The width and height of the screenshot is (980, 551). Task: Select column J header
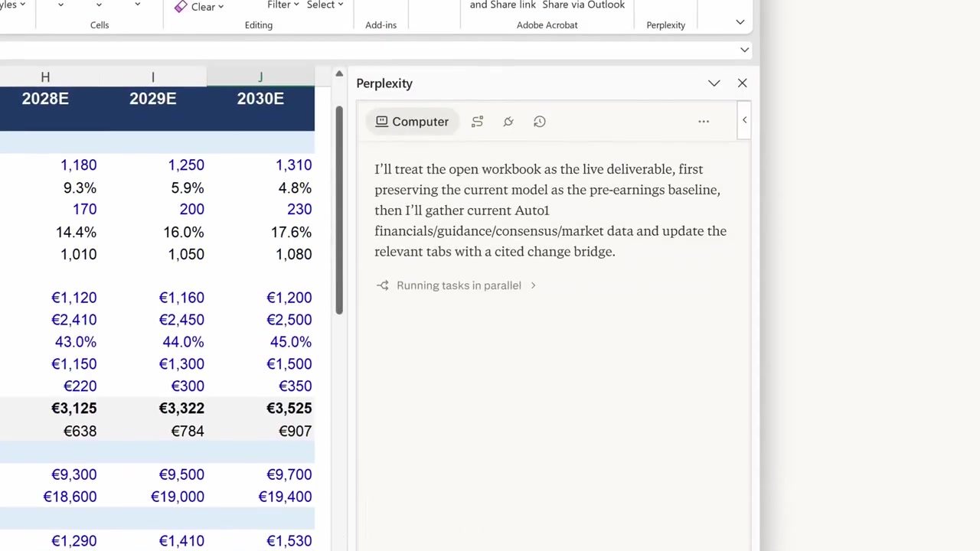(260, 77)
